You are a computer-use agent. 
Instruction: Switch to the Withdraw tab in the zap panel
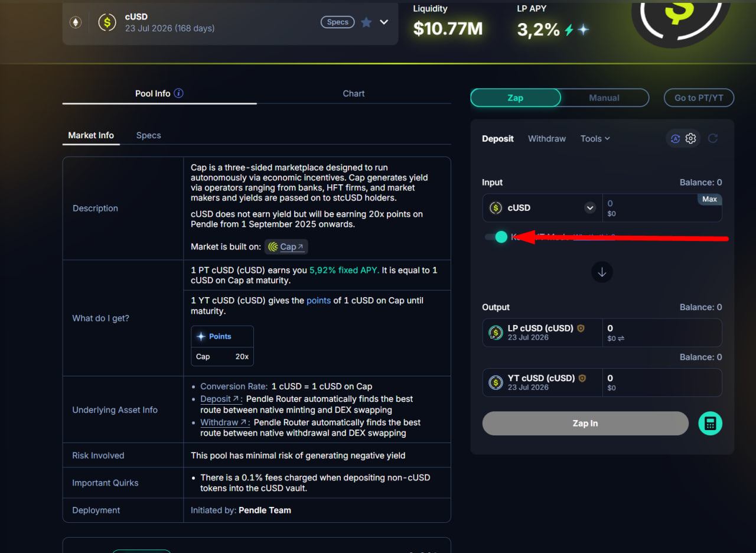point(547,138)
